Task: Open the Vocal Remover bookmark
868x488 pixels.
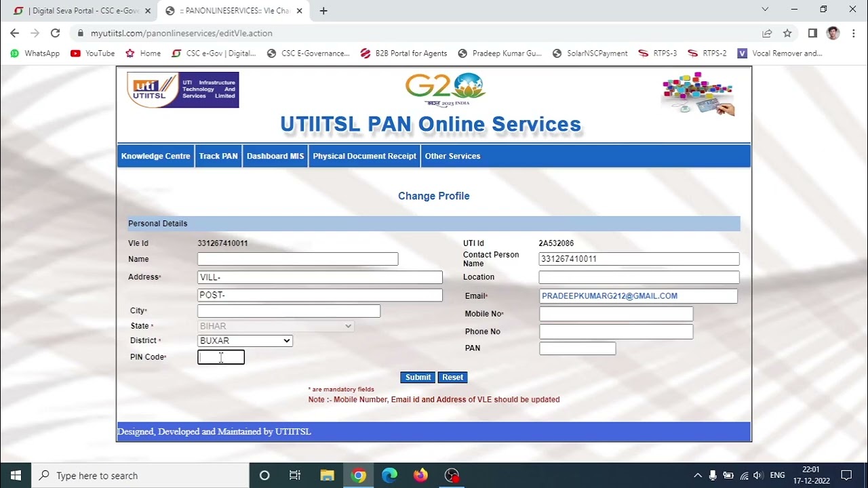Action: 780,53
